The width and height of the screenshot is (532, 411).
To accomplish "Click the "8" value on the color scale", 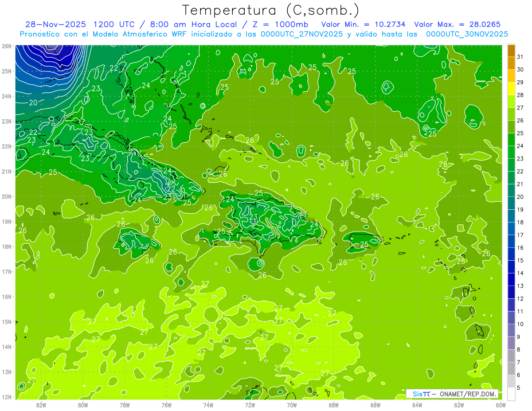I will 519,350.
